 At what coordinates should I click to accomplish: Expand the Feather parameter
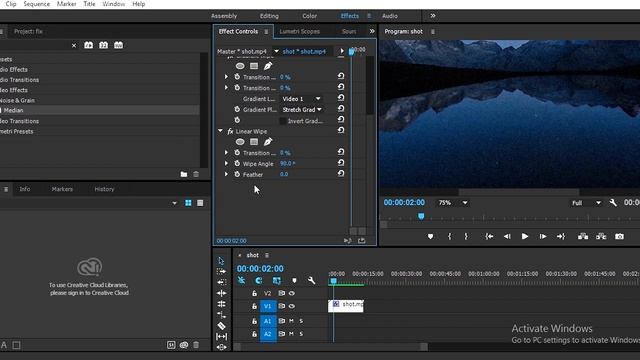point(227,174)
